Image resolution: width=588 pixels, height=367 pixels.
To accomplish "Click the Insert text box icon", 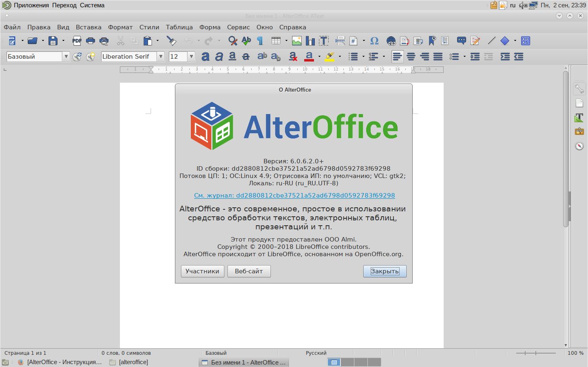I will pyautogui.click(x=324, y=41).
